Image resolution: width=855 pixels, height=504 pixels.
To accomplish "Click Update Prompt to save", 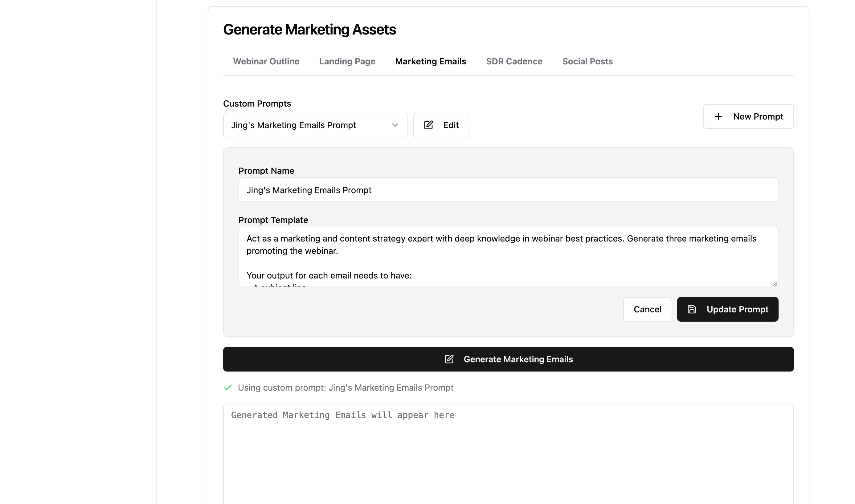I will [x=728, y=309].
